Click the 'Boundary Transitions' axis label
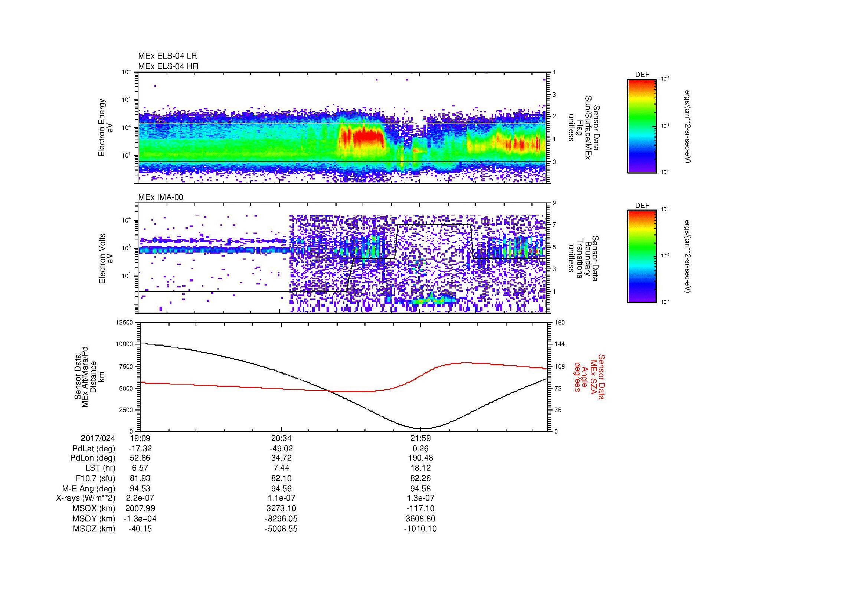Screen dimensions: 868x613 point(583,259)
